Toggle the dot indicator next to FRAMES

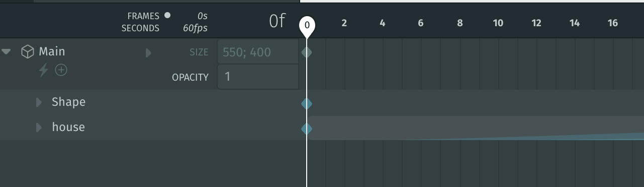[167, 15]
